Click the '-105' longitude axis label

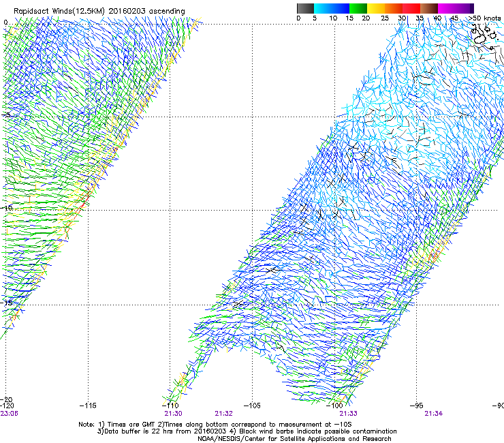(252, 406)
